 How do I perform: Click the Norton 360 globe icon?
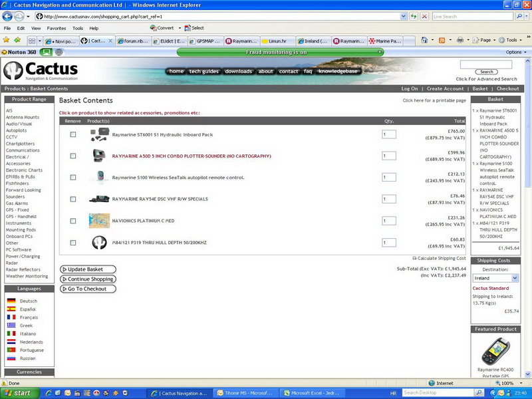59,53
